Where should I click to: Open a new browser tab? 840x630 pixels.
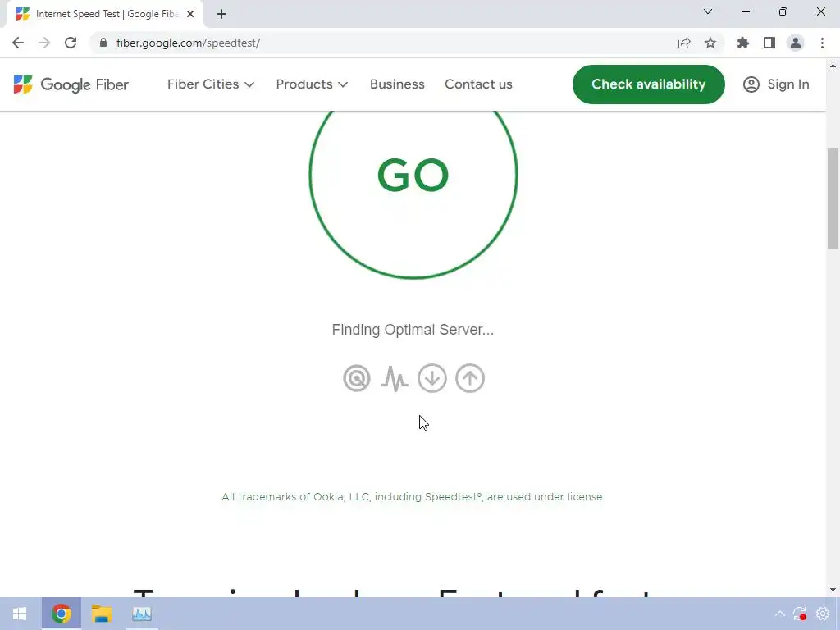221,14
